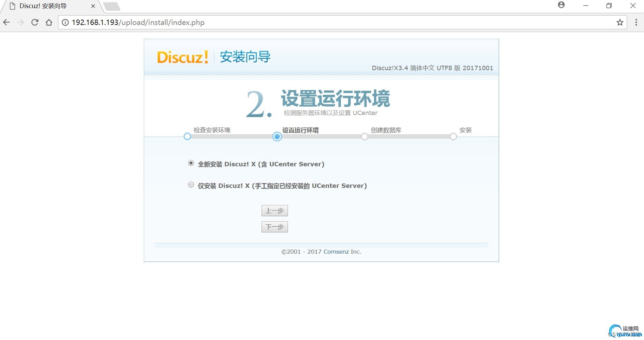Restore down the browser window
Image resolution: width=644 pixels, height=340 pixels.
[x=609, y=6]
